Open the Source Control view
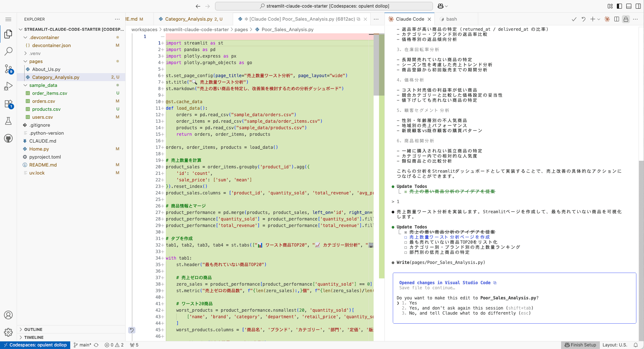This screenshot has width=644, height=349. tap(8, 68)
